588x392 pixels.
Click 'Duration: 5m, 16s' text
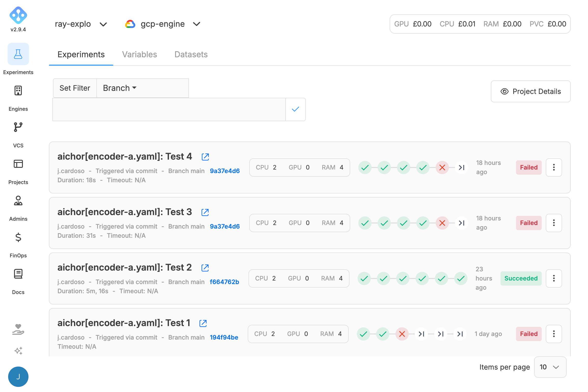(83, 291)
